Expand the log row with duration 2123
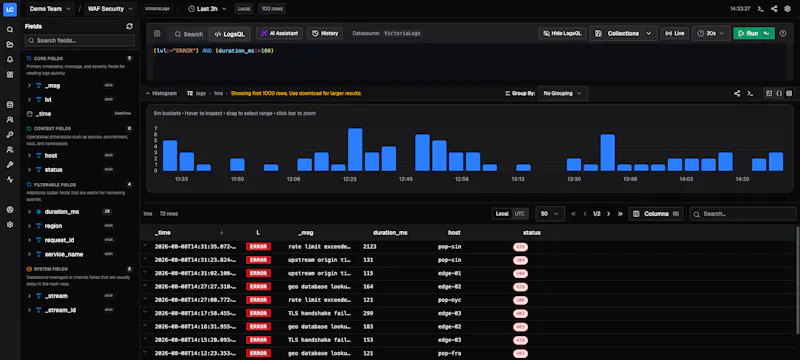This screenshot has width=800, height=360. click(145, 246)
